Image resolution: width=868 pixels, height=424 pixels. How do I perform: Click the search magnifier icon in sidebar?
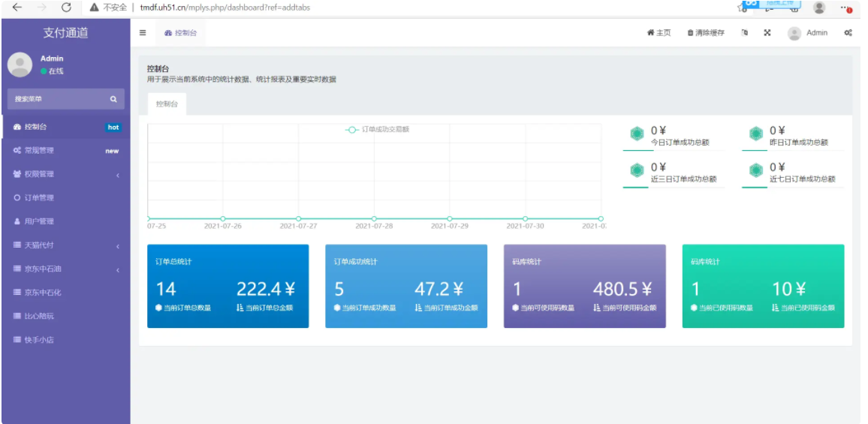pos(113,99)
